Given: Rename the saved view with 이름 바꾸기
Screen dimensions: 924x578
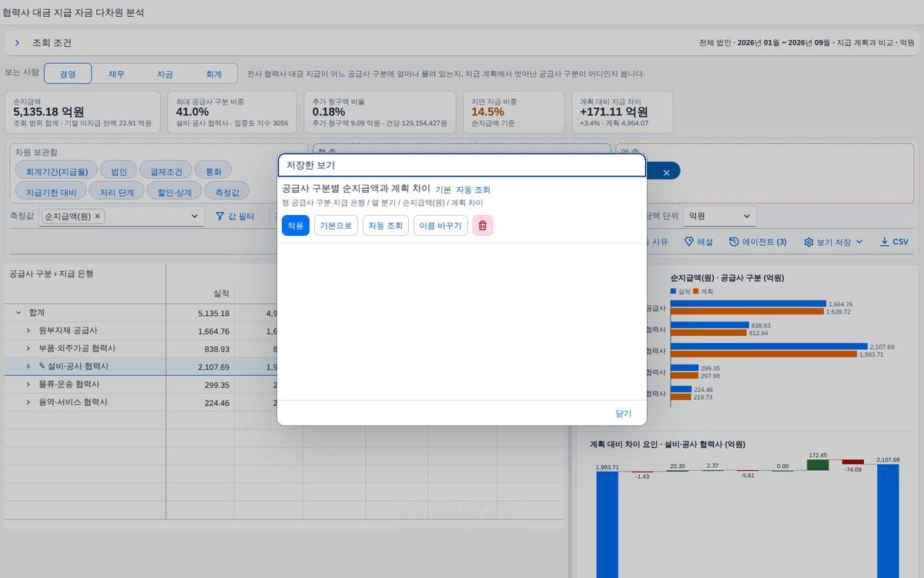Looking at the screenshot, I should pyautogui.click(x=440, y=226).
